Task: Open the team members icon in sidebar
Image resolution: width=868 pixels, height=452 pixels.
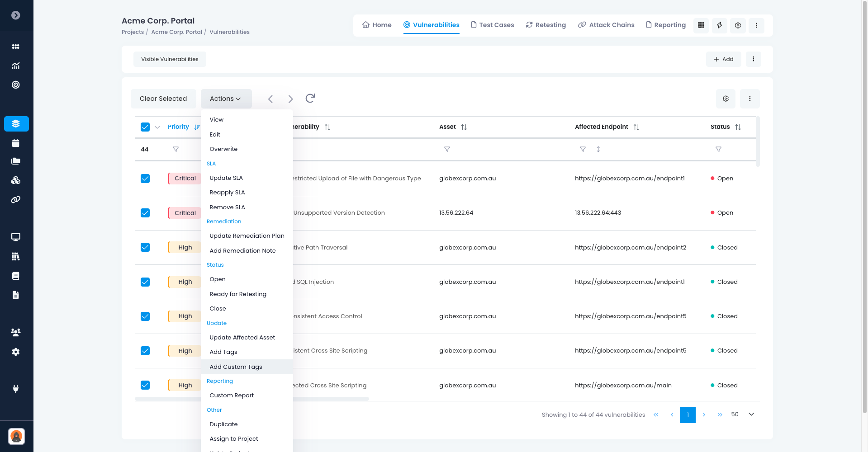Action: (16, 332)
